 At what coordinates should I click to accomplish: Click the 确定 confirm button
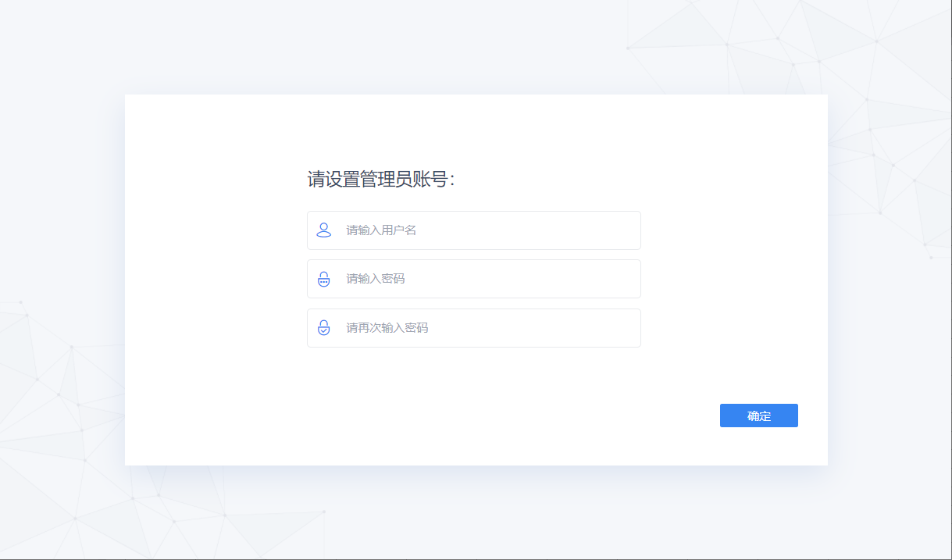pos(759,416)
